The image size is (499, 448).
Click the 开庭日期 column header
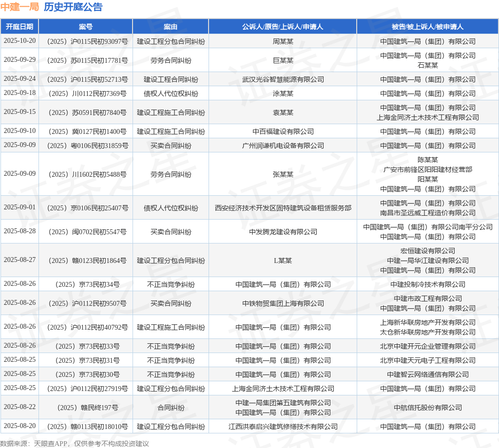(19, 27)
